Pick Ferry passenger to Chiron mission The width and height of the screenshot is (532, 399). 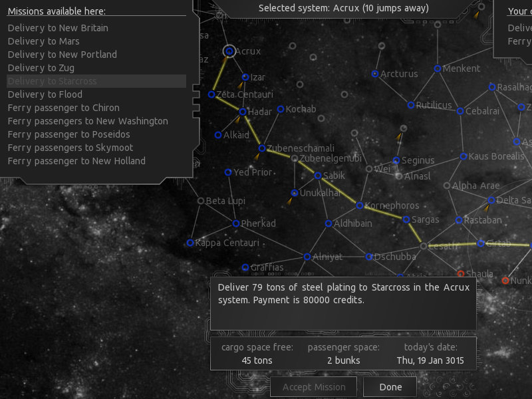click(64, 108)
